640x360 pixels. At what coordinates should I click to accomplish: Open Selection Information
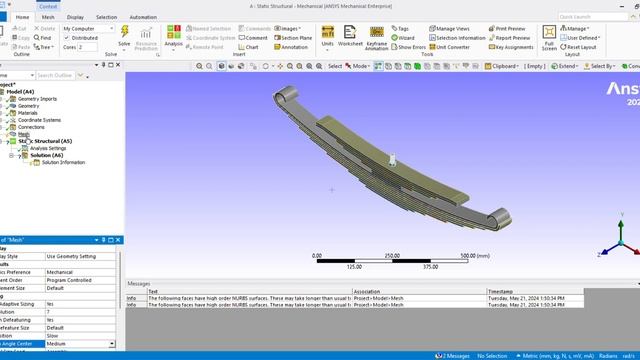point(457,38)
